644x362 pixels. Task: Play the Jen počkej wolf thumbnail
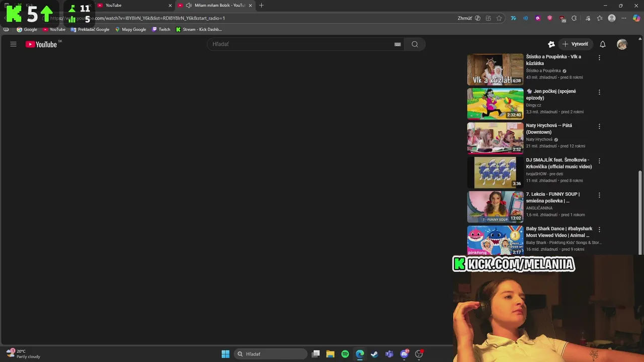pos(495,104)
